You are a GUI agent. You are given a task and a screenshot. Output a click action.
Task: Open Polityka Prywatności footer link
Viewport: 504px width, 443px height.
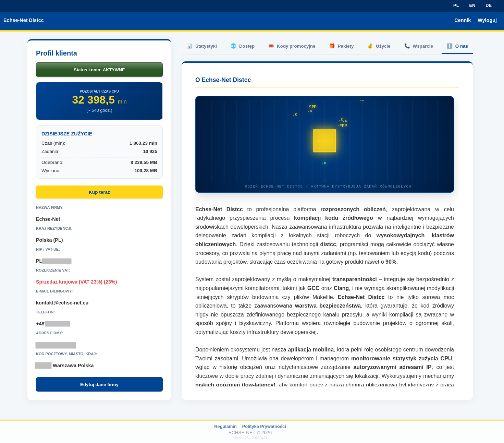click(x=264, y=426)
